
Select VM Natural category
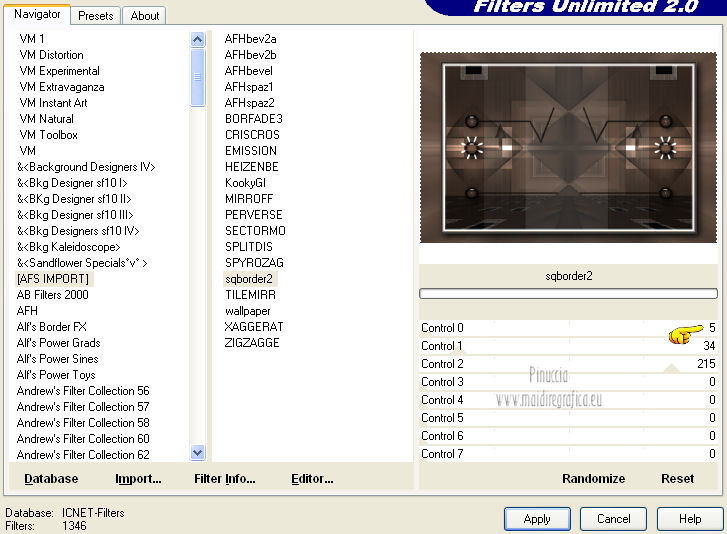point(46,119)
